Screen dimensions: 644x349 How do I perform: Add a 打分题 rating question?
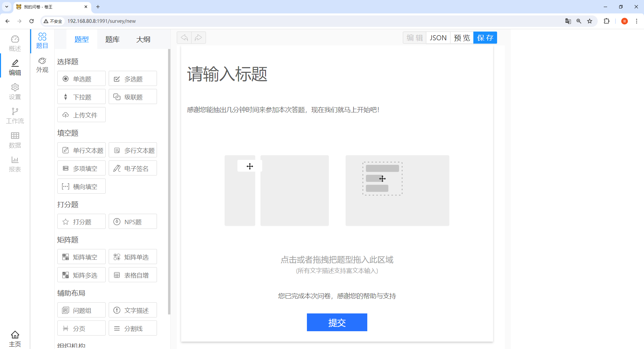(82, 221)
